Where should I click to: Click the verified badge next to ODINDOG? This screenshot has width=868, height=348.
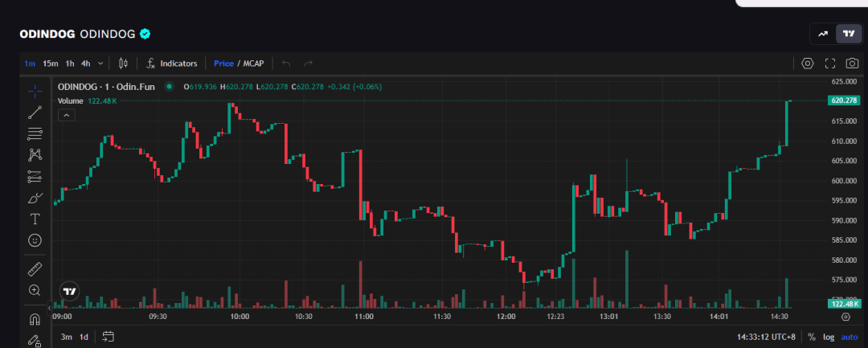pyautogui.click(x=145, y=34)
